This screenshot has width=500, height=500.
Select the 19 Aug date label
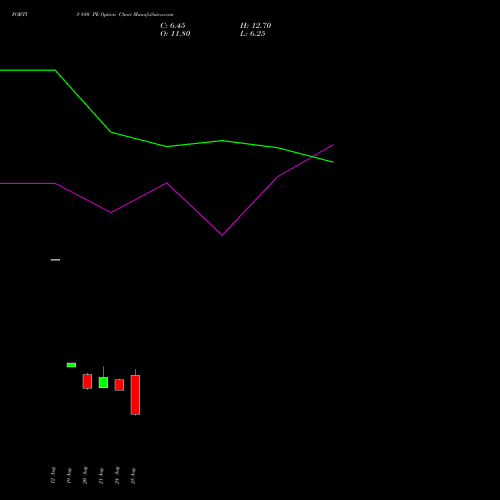(x=69, y=475)
